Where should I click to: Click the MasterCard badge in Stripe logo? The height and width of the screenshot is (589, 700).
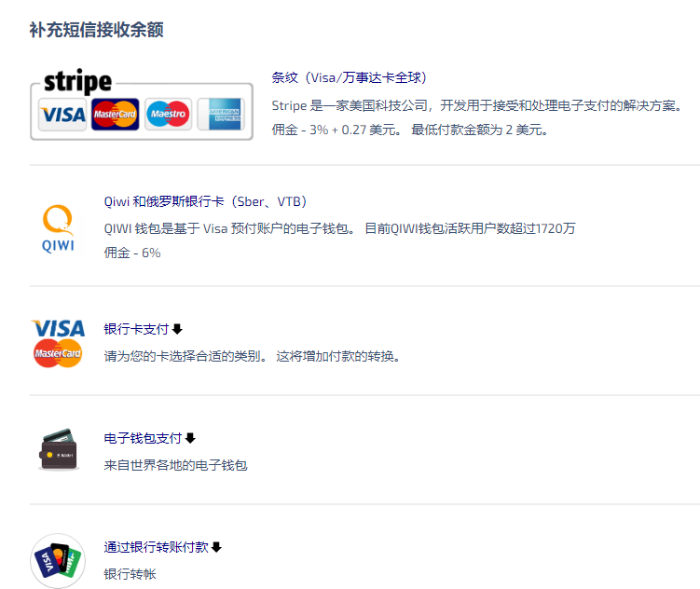116,115
